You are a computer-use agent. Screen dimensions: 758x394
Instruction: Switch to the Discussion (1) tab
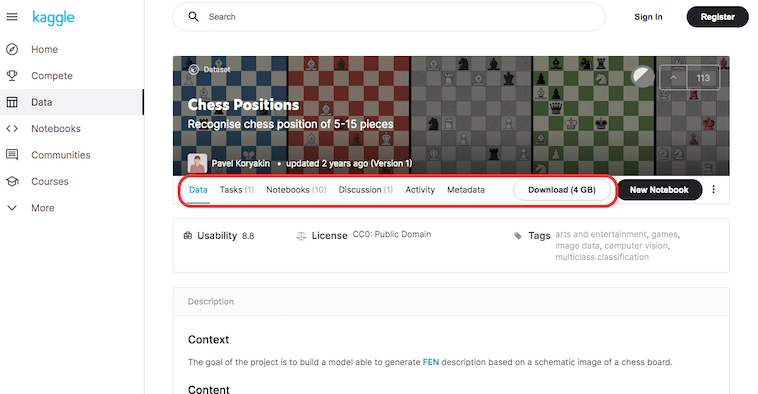(365, 190)
